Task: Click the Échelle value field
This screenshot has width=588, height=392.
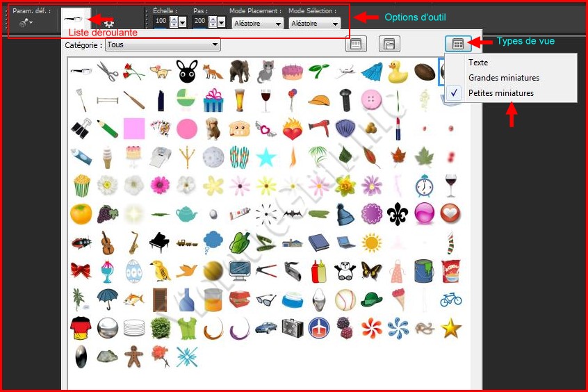Action: pyautogui.click(x=161, y=22)
